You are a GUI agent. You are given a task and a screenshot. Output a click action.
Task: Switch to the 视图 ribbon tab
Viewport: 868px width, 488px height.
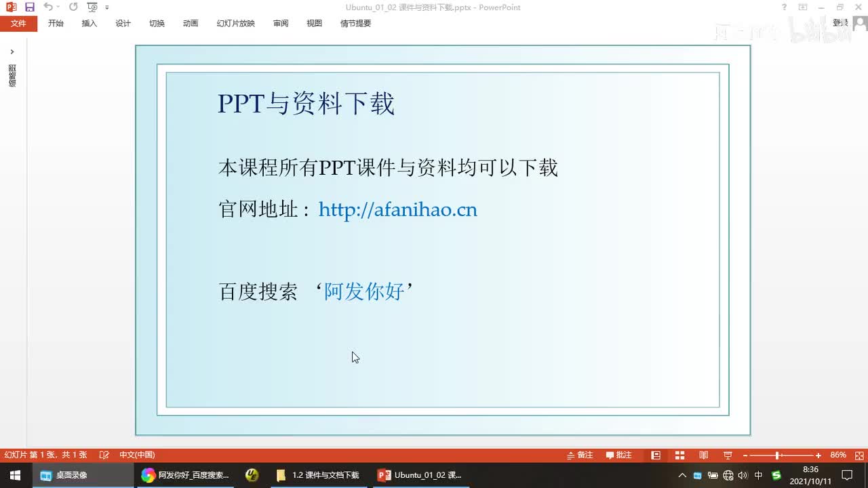point(314,23)
